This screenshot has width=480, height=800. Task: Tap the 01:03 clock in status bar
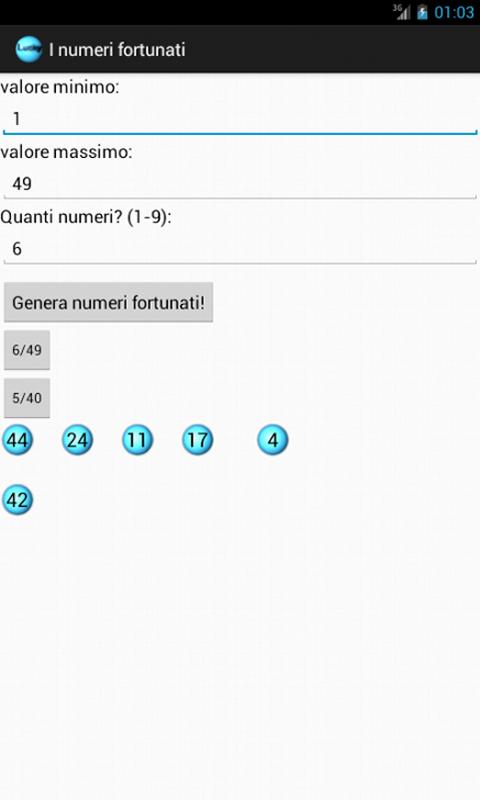pyautogui.click(x=454, y=12)
